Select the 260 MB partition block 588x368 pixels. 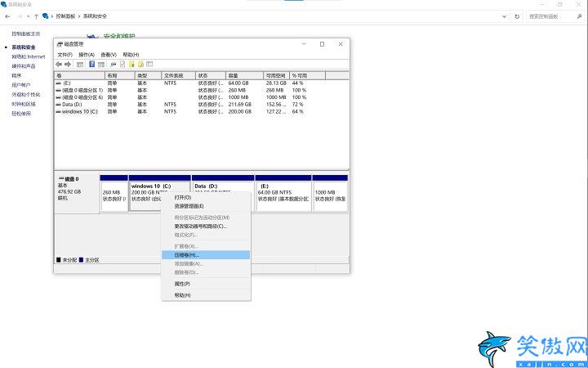coord(114,193)
